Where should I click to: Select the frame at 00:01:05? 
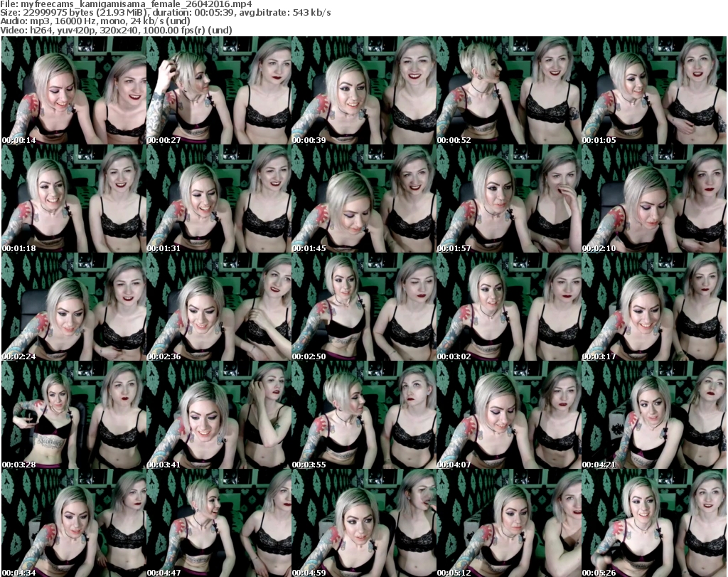click(654, 90)
